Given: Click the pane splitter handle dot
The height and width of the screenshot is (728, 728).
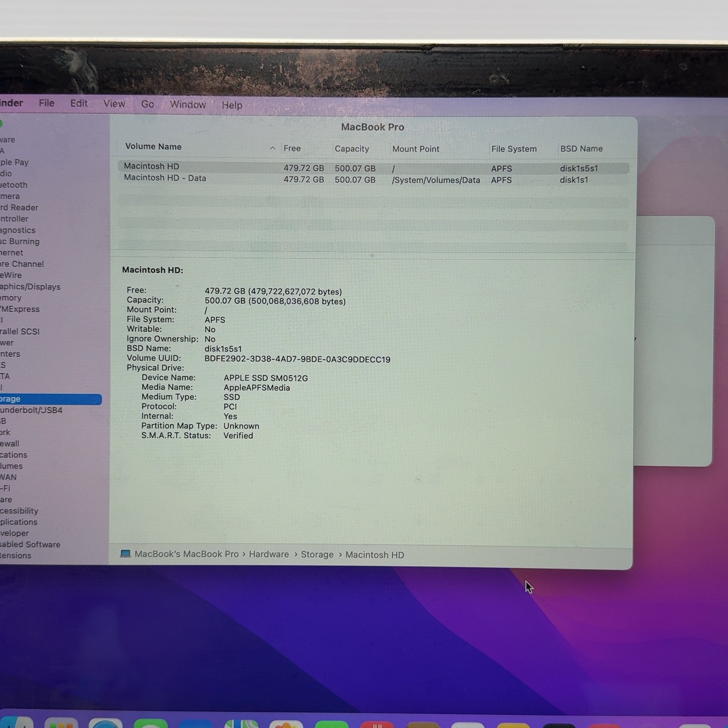Looking at the screenshot, I should pos(372,255).
